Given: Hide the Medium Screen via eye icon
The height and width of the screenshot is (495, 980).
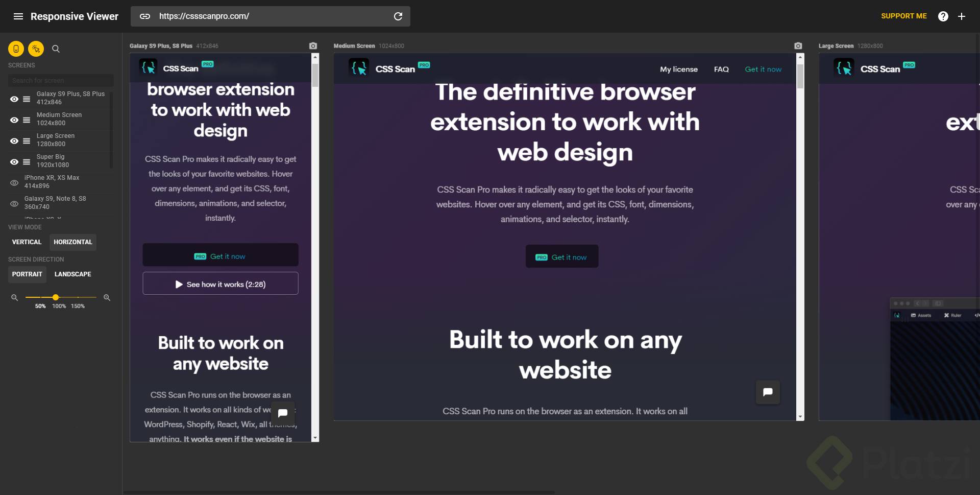Looking at the screenshot, I should [x=14, y=120].
